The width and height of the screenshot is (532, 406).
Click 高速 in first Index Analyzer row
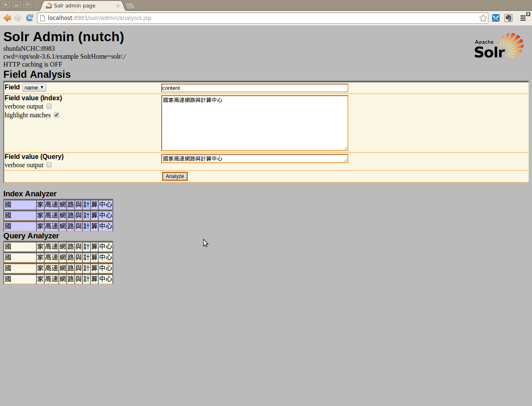pos(52,205)
